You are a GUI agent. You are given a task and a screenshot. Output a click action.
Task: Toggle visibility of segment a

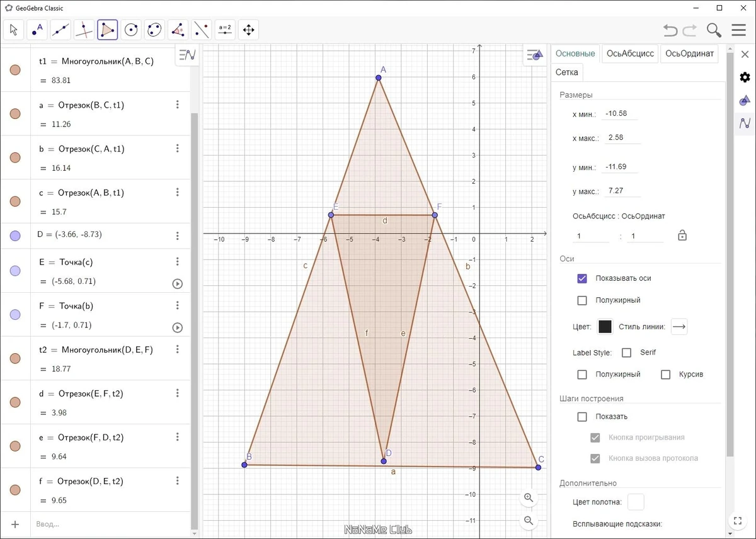(x=15, y=113)
